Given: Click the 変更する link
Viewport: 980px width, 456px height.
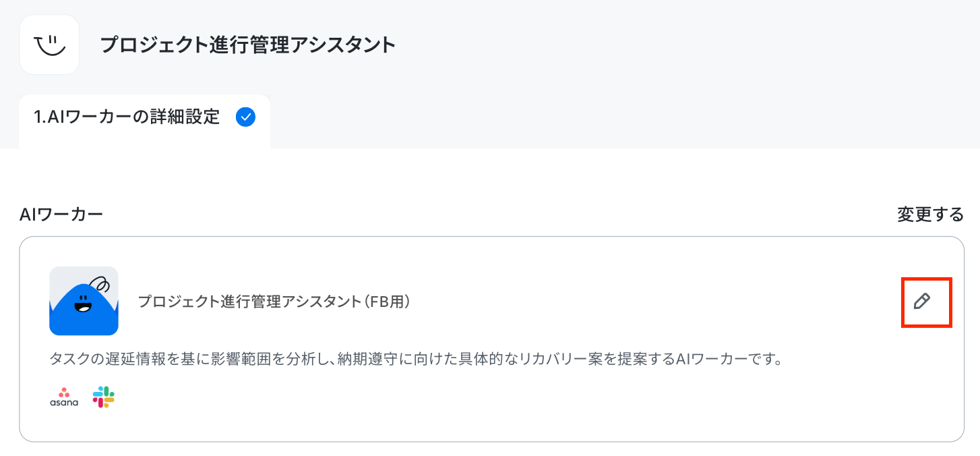Looking at the screenshot, I should (930, 215).
